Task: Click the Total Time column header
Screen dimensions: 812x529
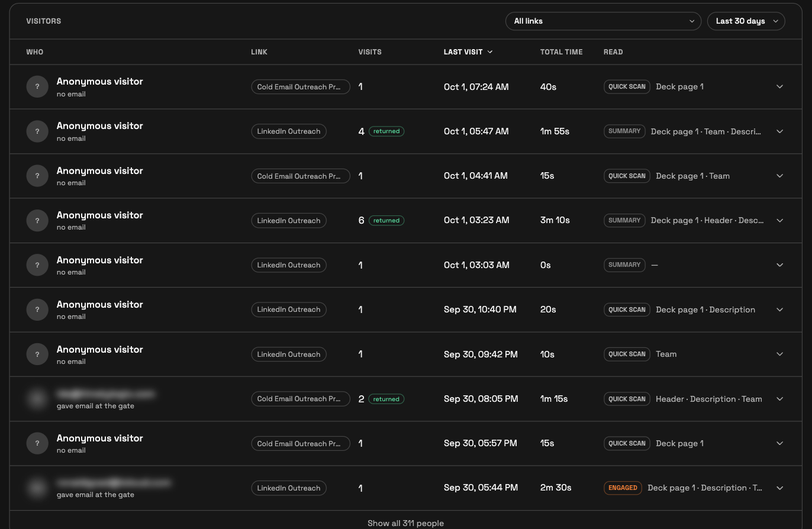Action: point(561,52)
